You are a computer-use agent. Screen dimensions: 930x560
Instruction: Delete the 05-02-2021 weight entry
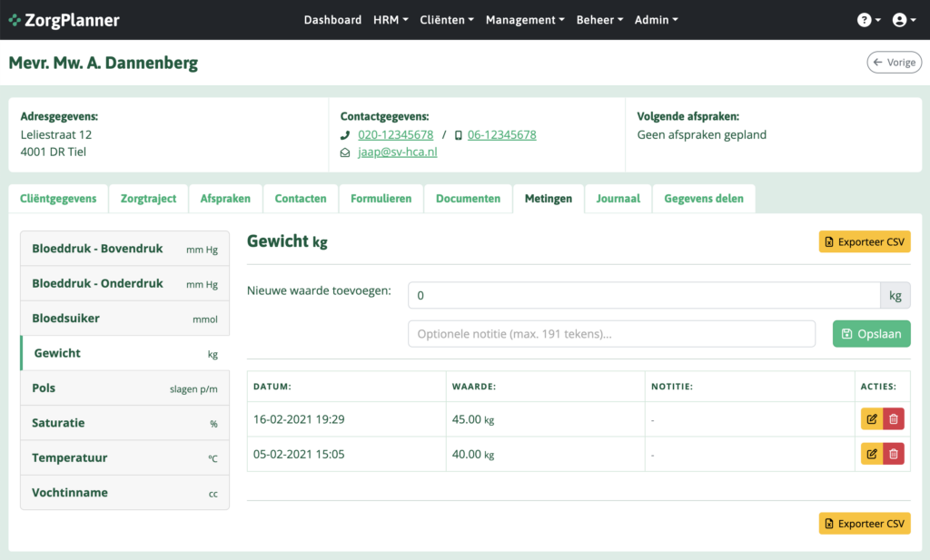[x=894, y=454]
